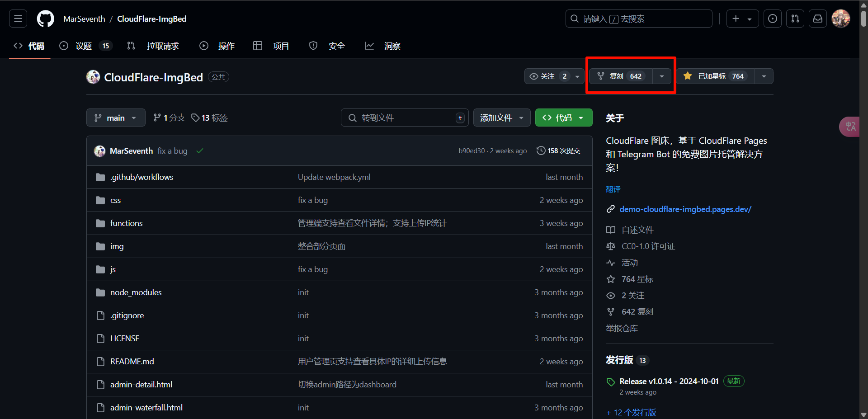
Task: Expand the main branch dropdown
Action: pyautogui.click(x=116, y=118)
